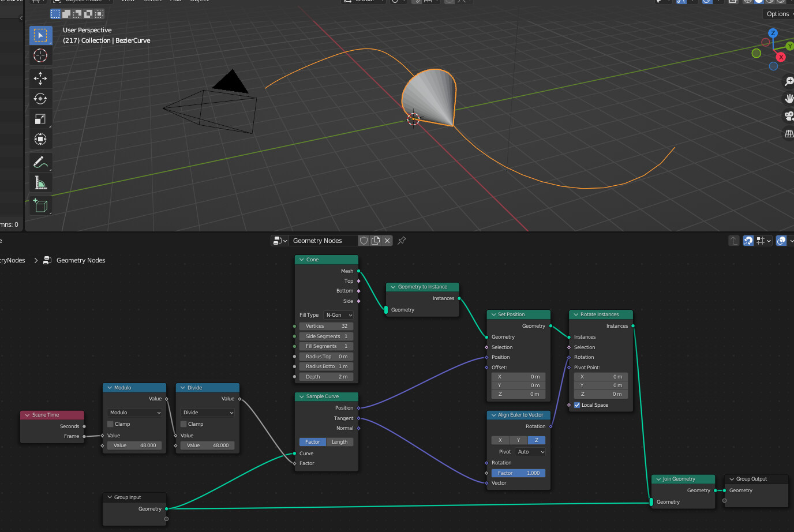The width and height of the screenshot is (794, 532).
Task: Open the View menu in the viewport header
Action: (x=128, y=1)
